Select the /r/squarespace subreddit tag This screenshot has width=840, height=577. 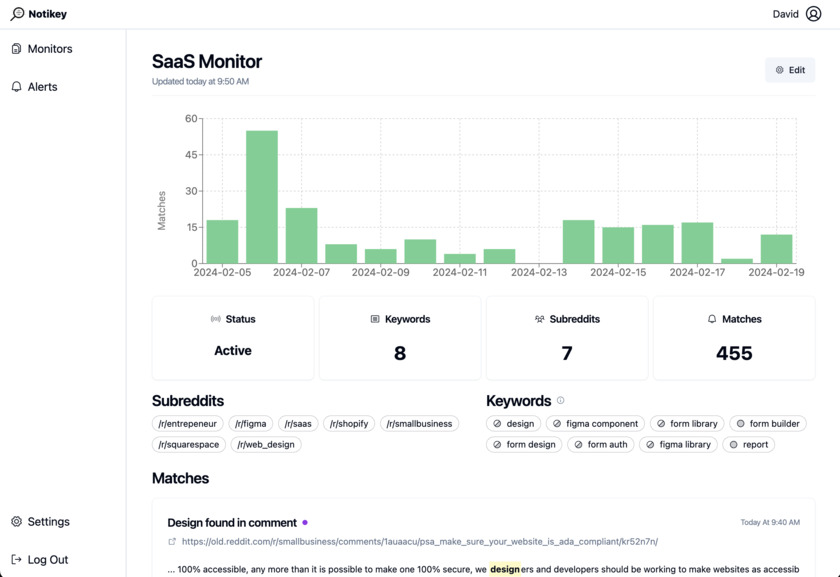pos(188,444)
